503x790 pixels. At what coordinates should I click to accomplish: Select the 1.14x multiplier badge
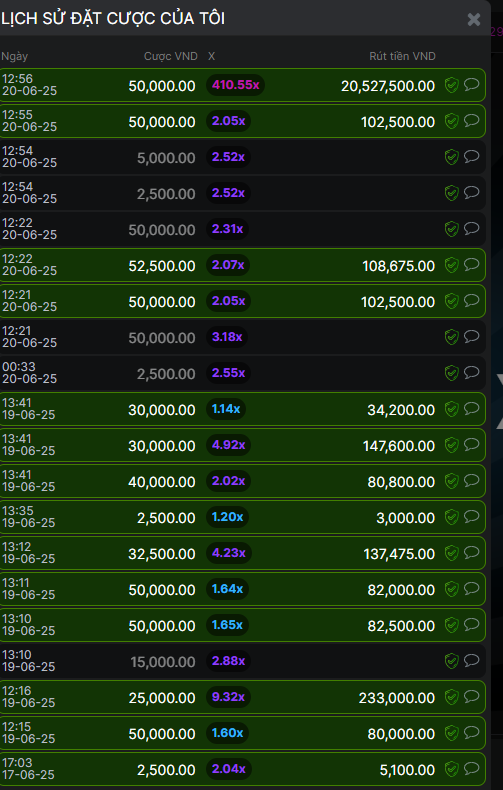(226, 409)
